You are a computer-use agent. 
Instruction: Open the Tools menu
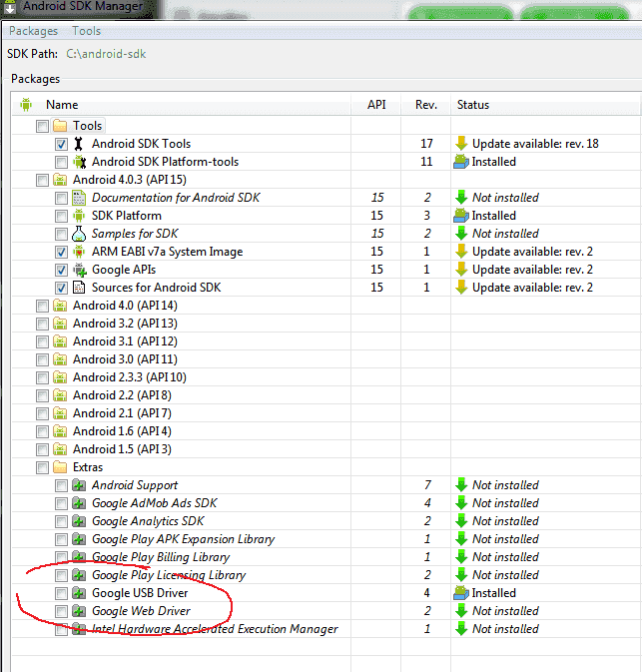coord(87,31)
